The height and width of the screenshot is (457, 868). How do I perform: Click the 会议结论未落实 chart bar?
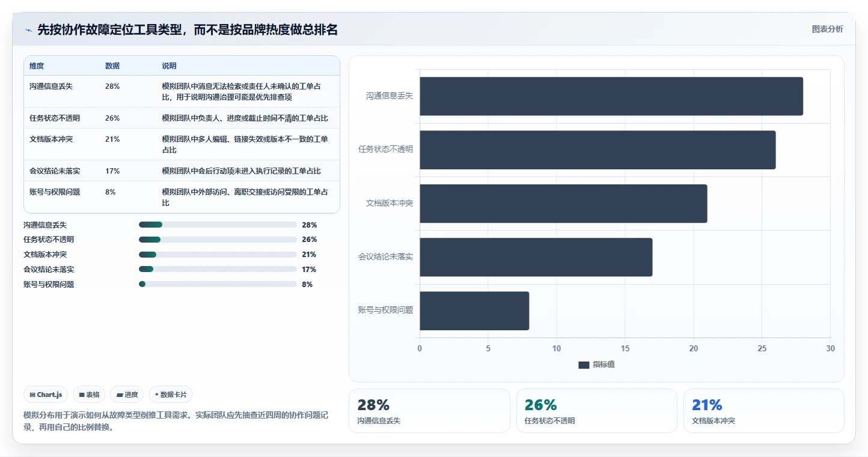click(536, 257)
